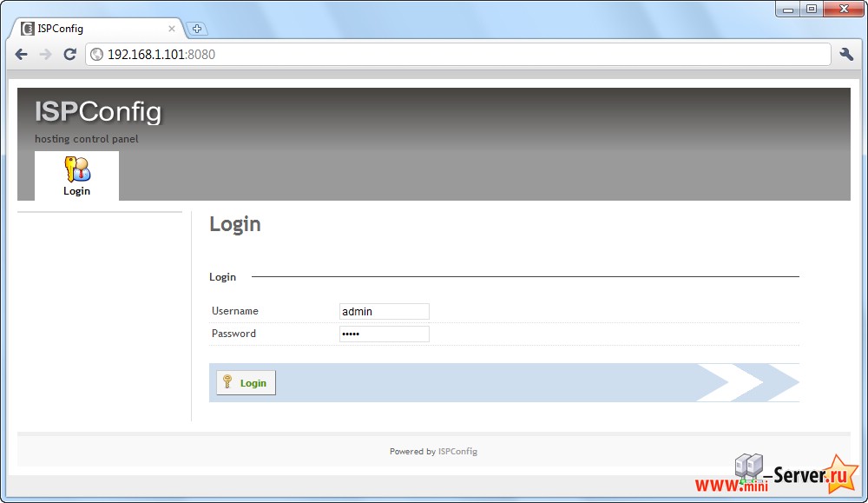Click into the Username field
This screenshot has height=503, width=868.
click(385, 311)
